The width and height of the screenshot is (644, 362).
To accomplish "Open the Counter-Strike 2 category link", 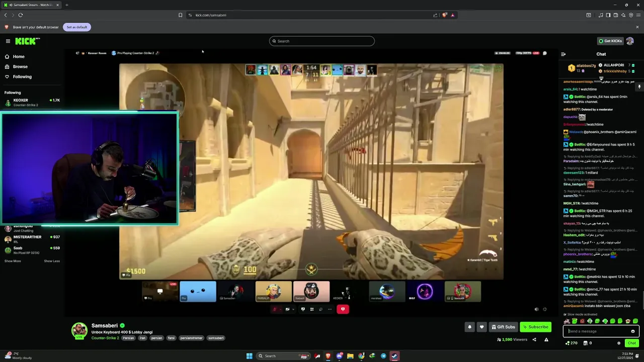I will [x=105, y=338].
